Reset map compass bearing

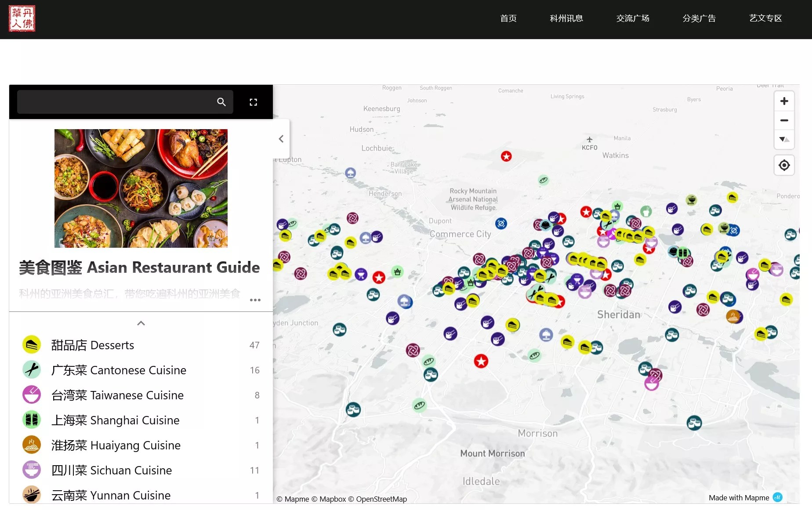pos(784,139)
